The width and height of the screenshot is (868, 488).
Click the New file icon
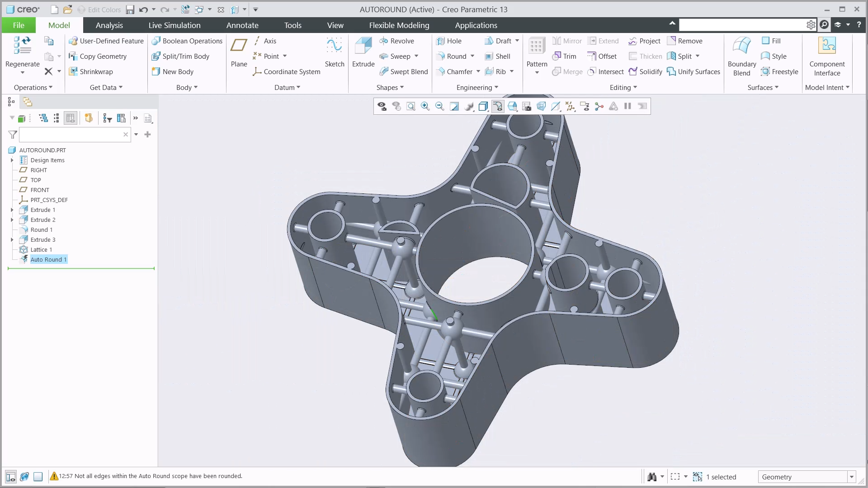[x=54, y=9]
